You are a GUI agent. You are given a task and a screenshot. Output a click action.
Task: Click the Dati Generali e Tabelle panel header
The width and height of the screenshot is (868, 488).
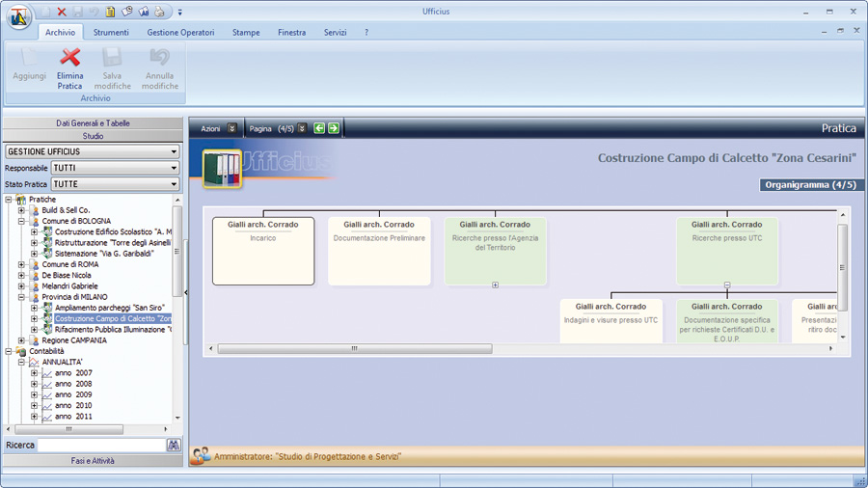click(93, 122)
